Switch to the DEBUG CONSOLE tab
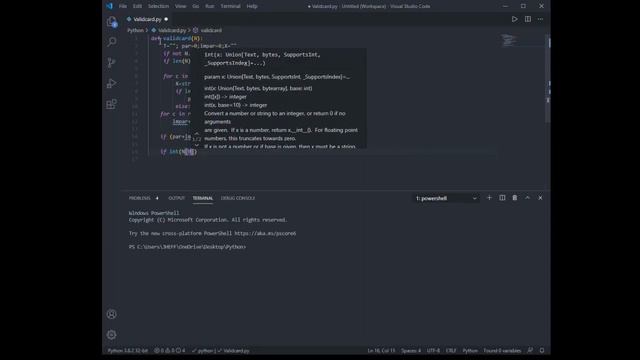Image resolution: width=640 pixels, height=360 pixels. click(x=238, y=198)
